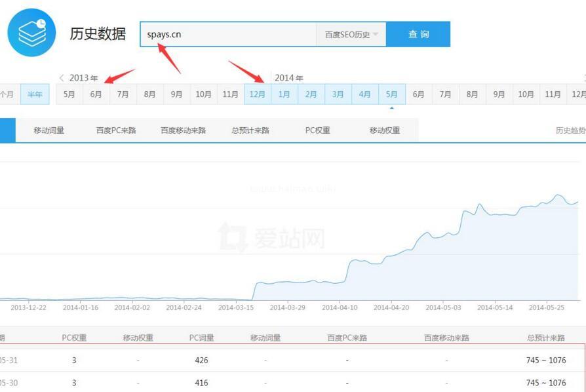The width and height of the screenshot is (586, 392).
Task: Click the previous year chevron beside 2013年
Action: tap(62, 78)
